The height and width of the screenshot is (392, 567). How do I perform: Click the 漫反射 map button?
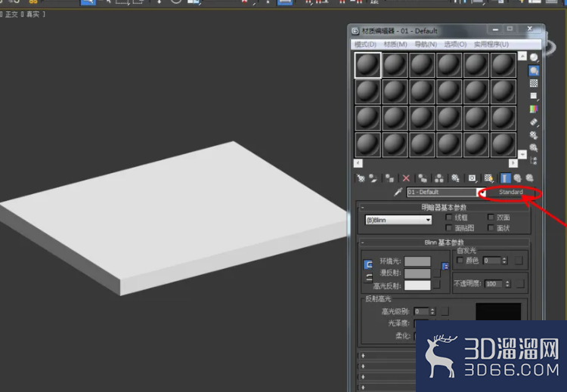(437, 273)
